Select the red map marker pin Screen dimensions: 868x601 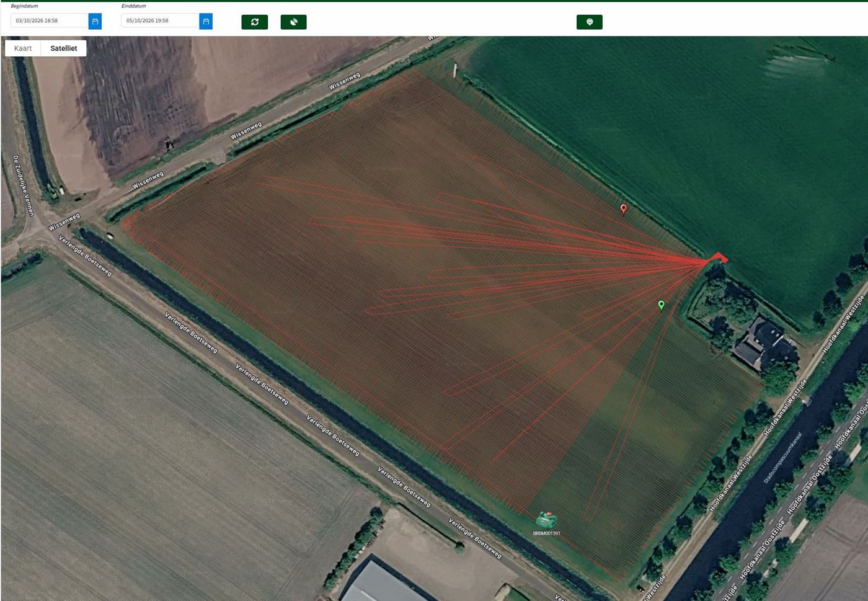tap(624, 209)
